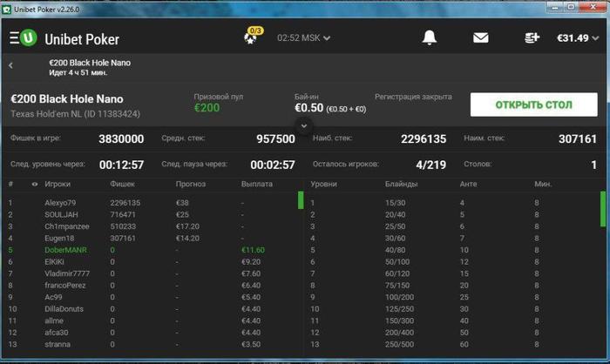Select highlighted player DoberMANR
The image size is (610, 364).
click(152, 250)
